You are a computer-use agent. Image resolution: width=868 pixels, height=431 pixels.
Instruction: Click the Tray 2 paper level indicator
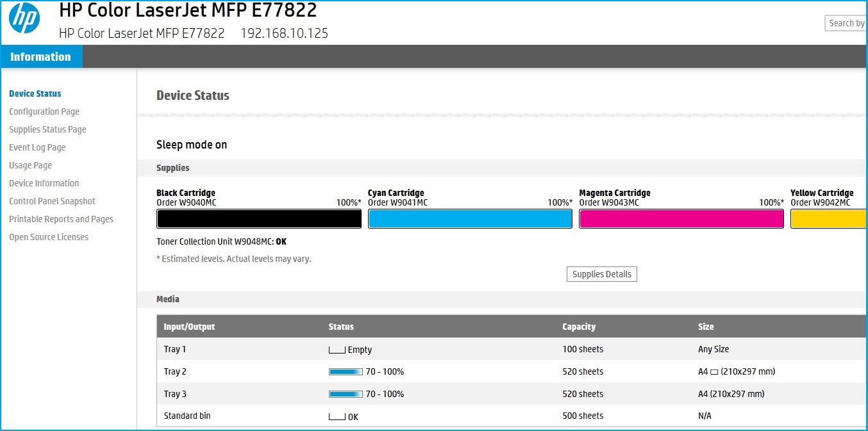pyautogui.click(x=346, y=371)
